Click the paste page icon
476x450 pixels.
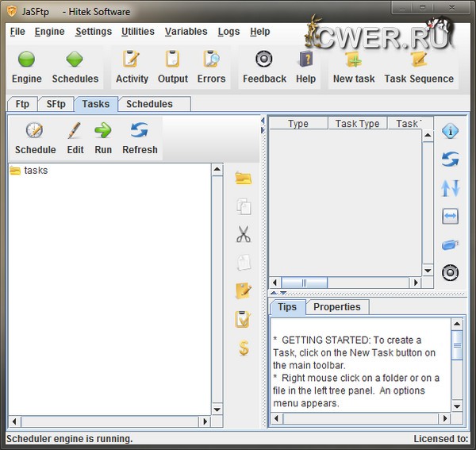[x=244, y=263]
